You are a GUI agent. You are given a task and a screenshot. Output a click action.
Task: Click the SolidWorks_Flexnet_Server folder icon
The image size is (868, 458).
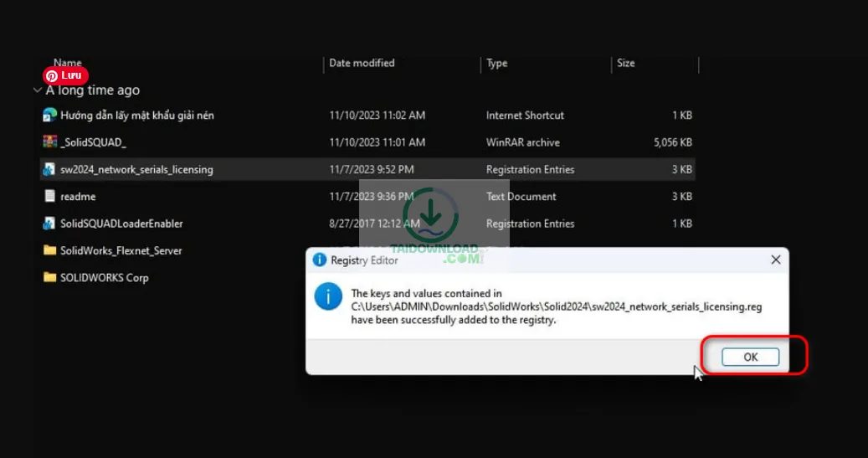pyautogui.click(x=49, y=250)
